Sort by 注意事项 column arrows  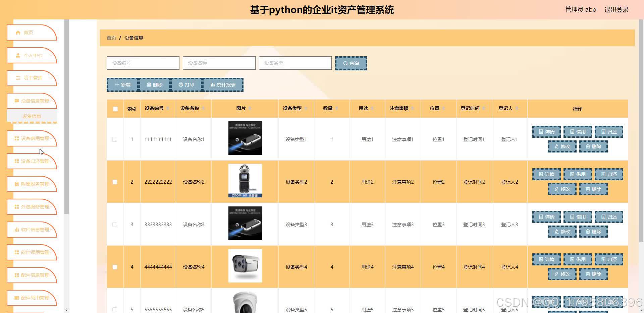click(x=413, y=108)
